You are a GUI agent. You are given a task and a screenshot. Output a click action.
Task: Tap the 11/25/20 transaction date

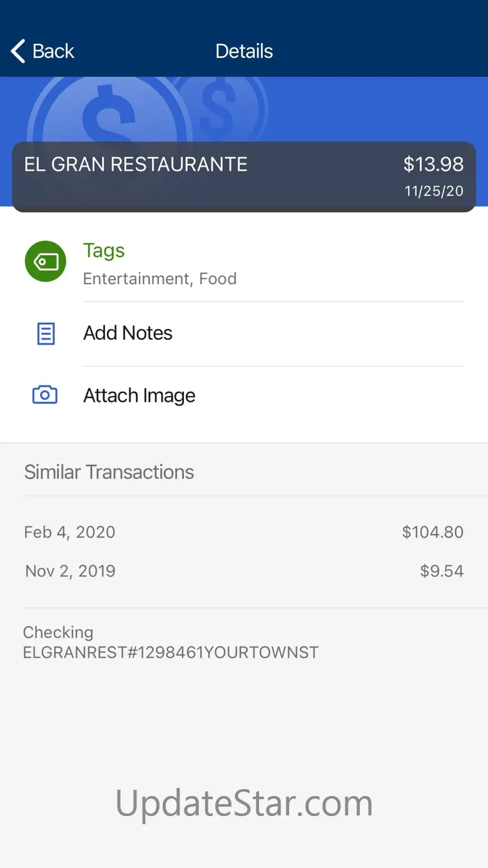(434, 191)
